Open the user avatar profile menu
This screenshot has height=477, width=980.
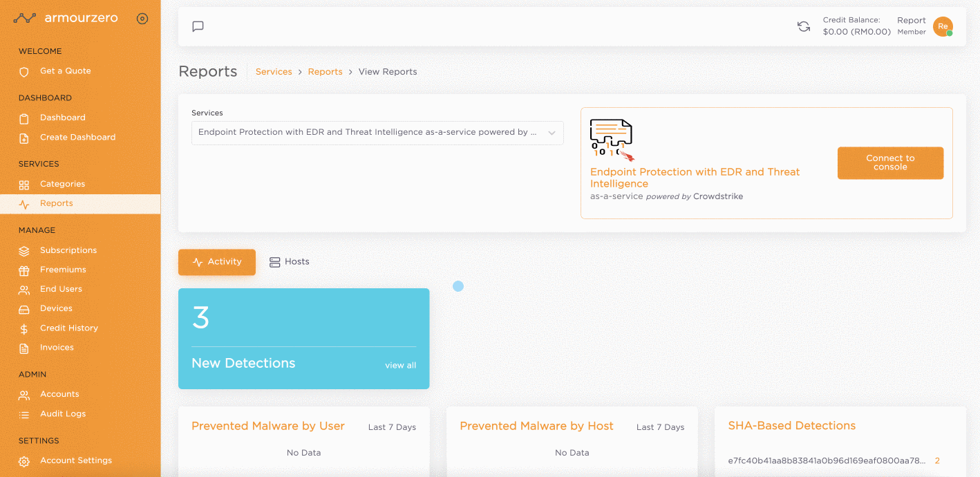[943, 26]
